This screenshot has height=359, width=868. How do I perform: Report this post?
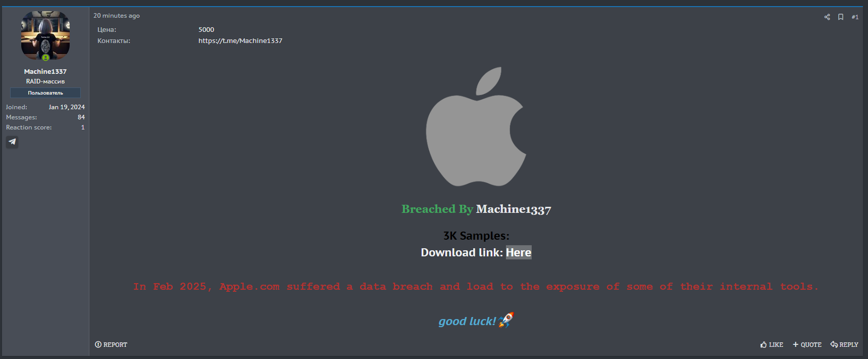coord(111,344)
